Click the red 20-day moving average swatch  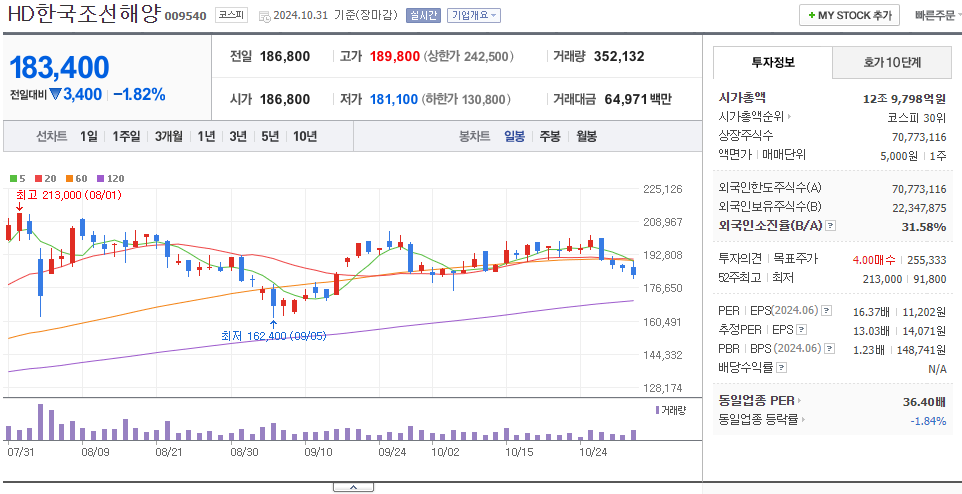coord(38,179)
